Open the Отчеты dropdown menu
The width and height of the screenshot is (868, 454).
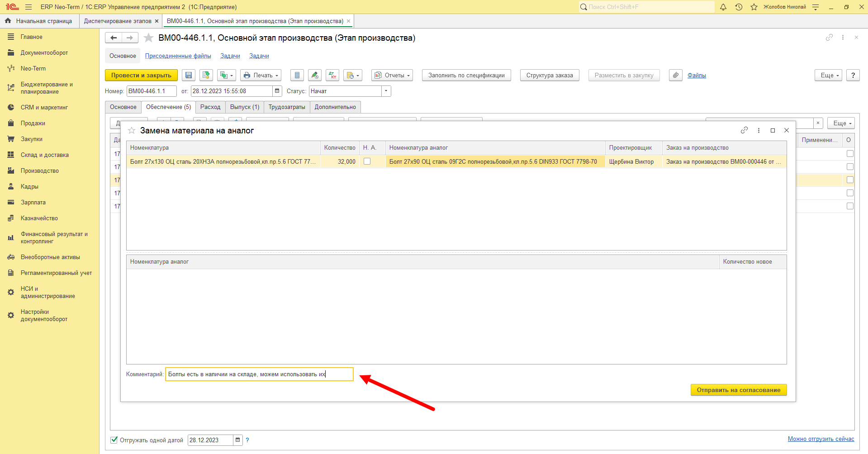pyautogui.click(x=392, y=75)
